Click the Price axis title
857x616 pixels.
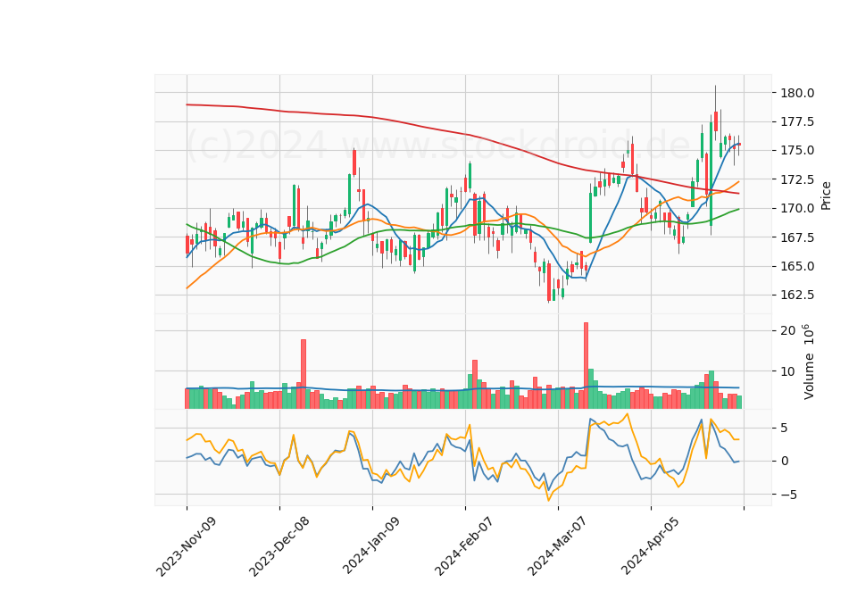click(x=825, y=196)
